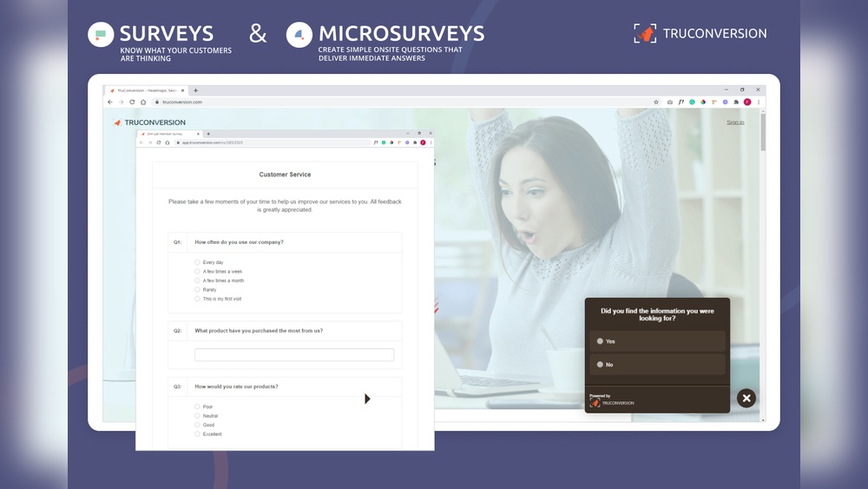Viewport: 868px width, 489px height.
Task: Open a new tab in truconversion.com window
Action: [195, 90]
